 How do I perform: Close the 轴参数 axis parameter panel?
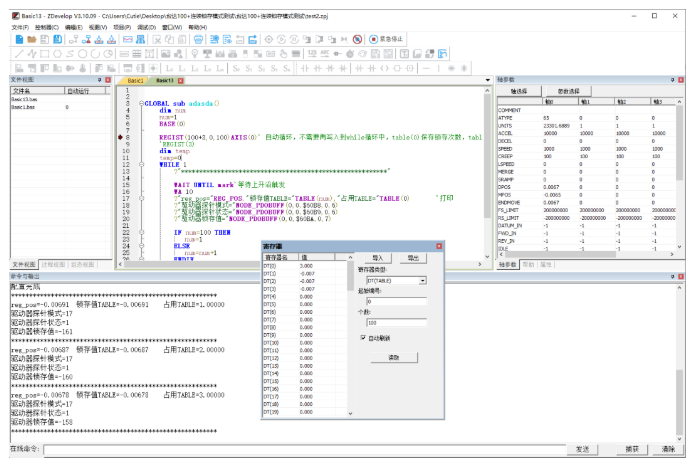pyautogui.click(x=681, y=80)
